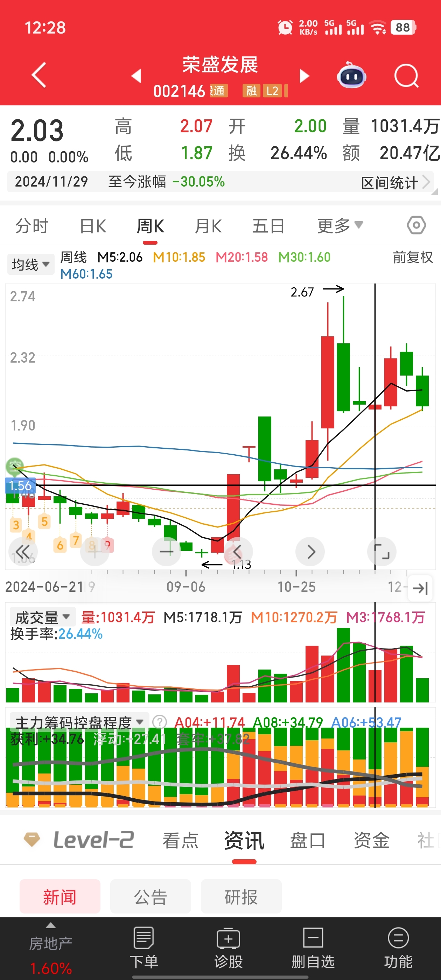441x980 pixels.
Task: Tap the M5:2.06 moving average value
Action: [120, 257]
